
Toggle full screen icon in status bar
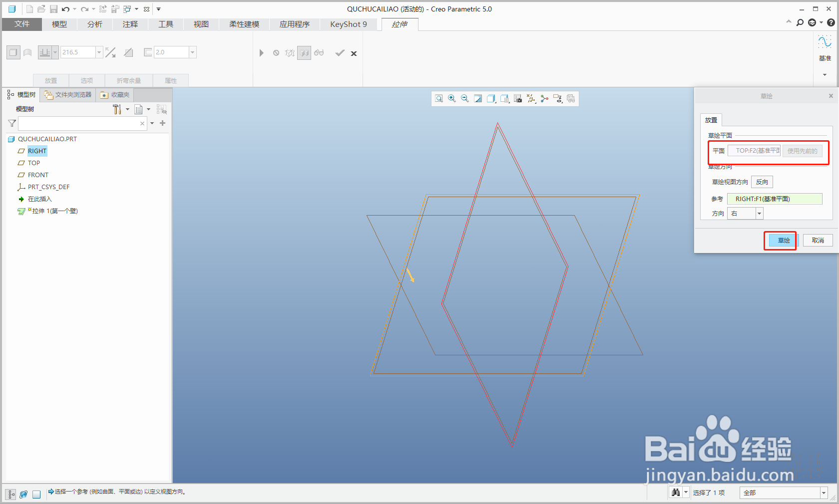coord(36,495)
